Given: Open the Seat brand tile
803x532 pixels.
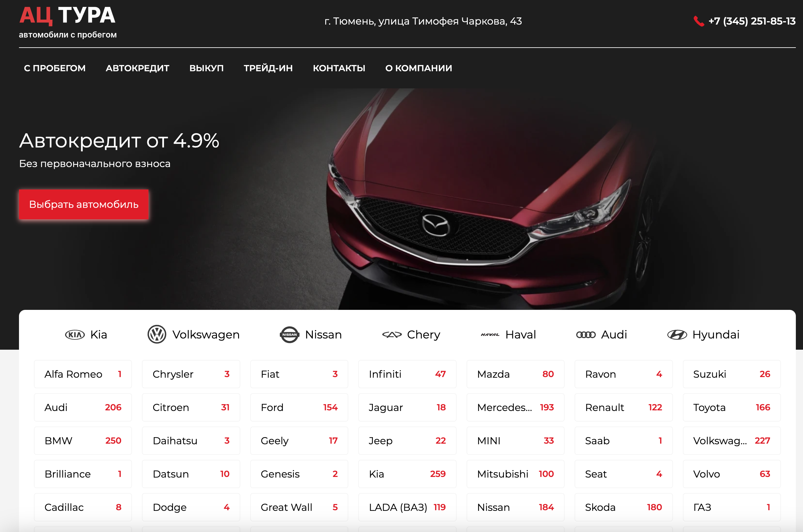Looking at the screenshot, I should 623,474.
